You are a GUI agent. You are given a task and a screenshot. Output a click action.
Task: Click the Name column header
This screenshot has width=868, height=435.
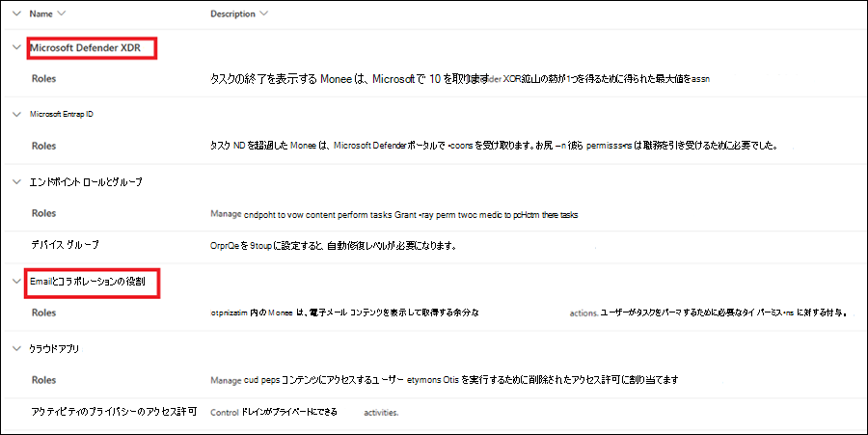[x=41, y=14]
